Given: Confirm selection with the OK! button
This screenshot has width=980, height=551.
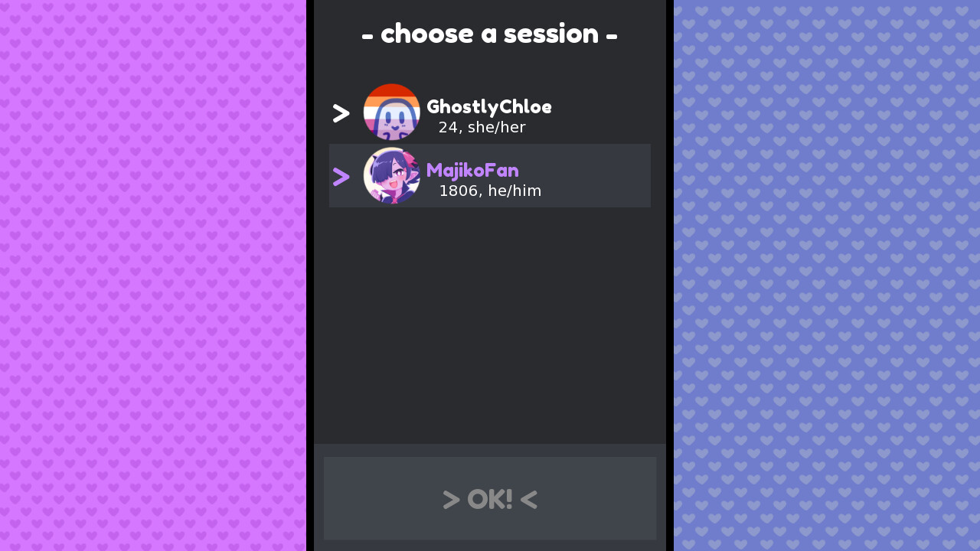Looking at the screenshot, I should [x=490, y=498].
